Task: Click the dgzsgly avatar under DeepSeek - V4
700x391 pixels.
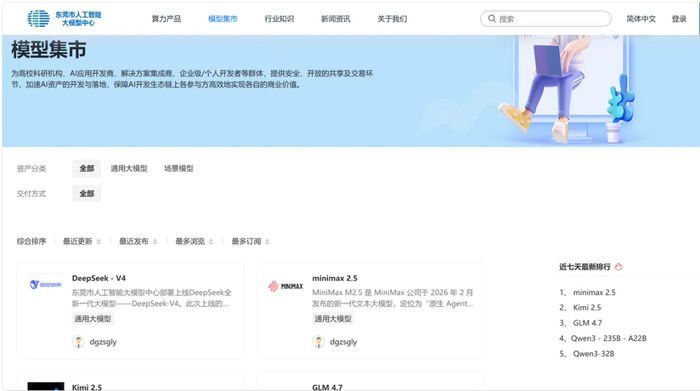Action: click(x=78, y=342)
